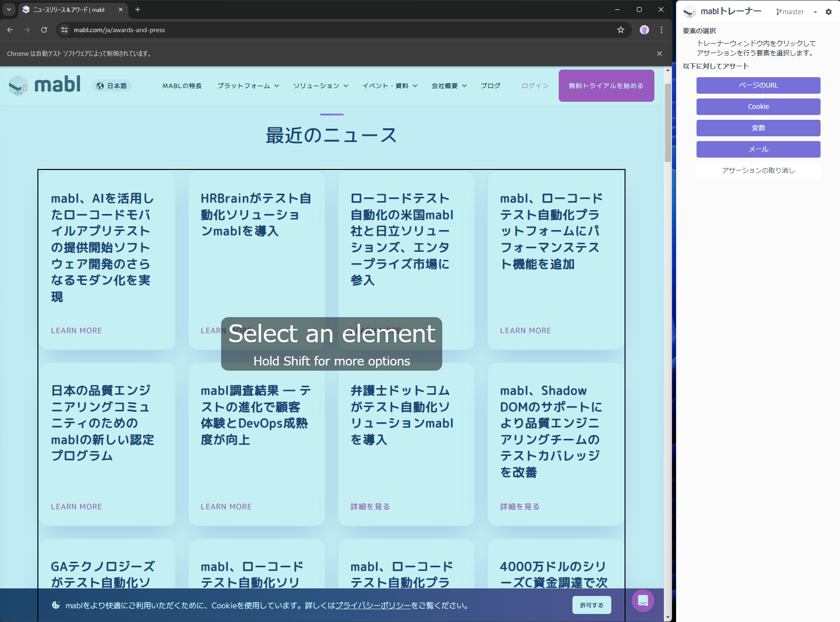Dismiss the automated test software infobar
The width and height of the screenshot is (840, 622).
point(660,53)
